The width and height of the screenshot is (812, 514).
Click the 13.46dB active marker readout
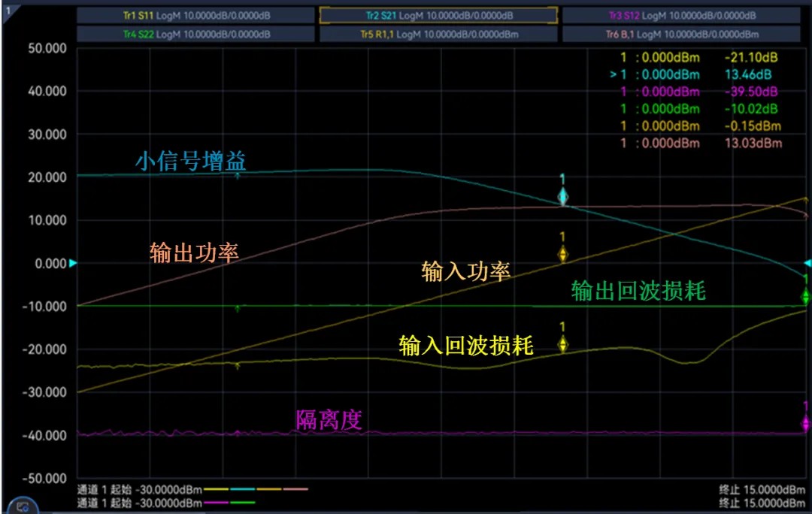pos(701,75)
